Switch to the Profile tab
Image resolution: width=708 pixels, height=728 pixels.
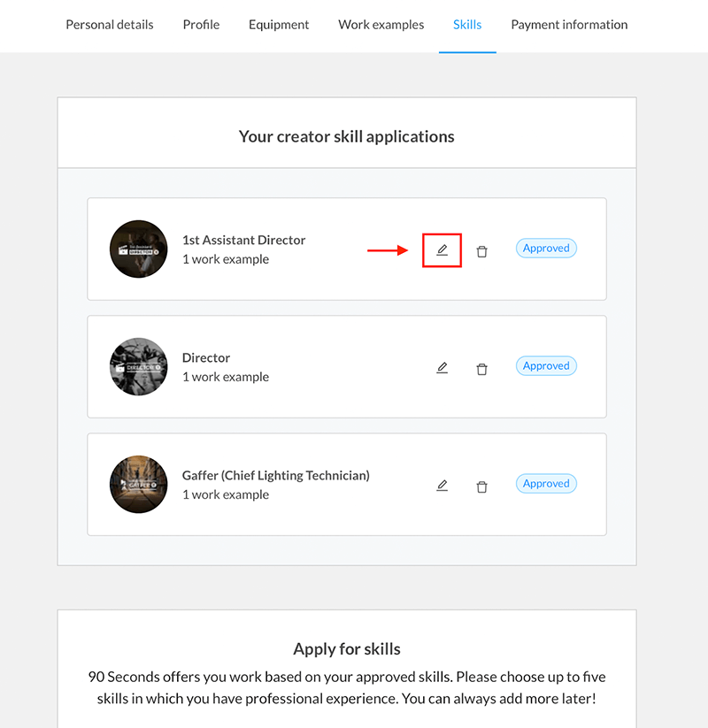pyautogui.click(x=201, y=25)
